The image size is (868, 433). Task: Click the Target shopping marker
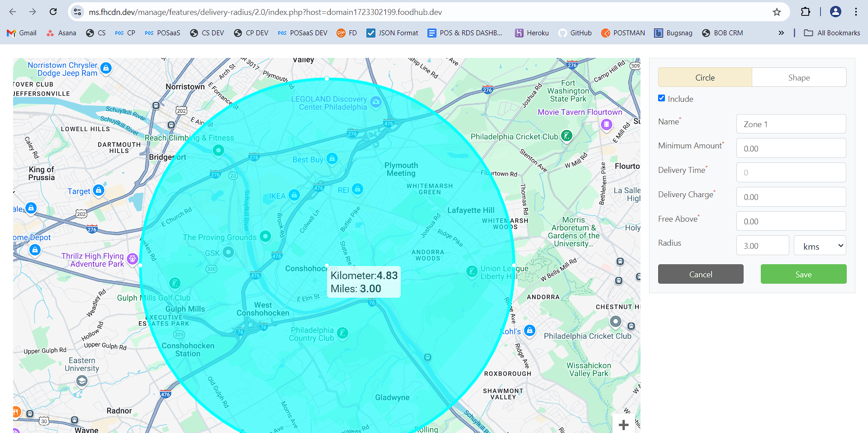click(99, 190)
